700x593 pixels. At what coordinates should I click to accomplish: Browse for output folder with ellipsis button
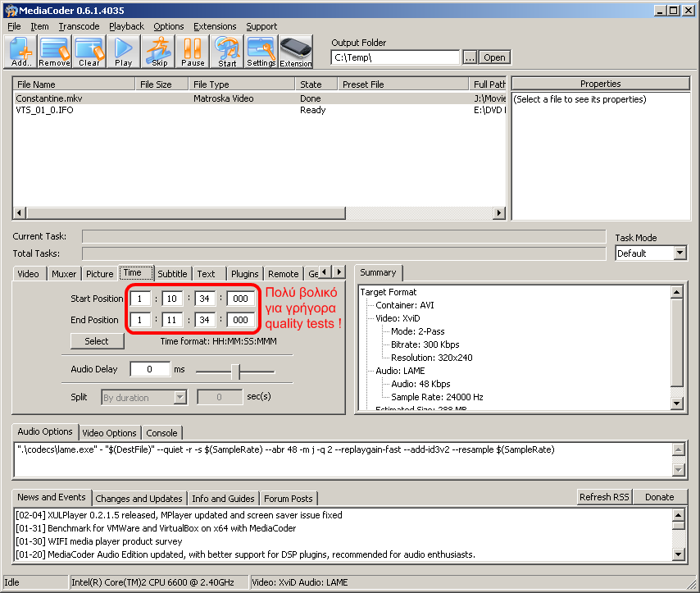(x=470, y=57)
